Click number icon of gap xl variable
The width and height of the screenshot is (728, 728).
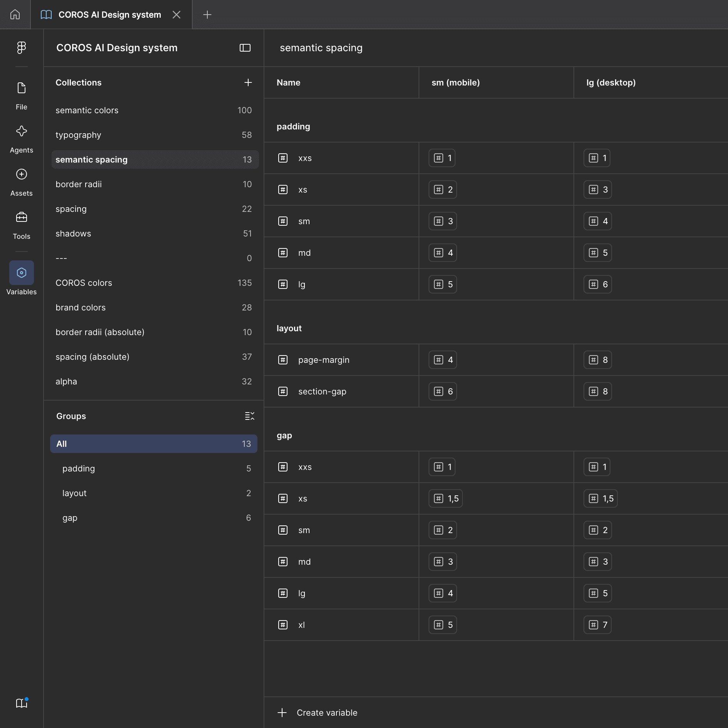point(283,625)
